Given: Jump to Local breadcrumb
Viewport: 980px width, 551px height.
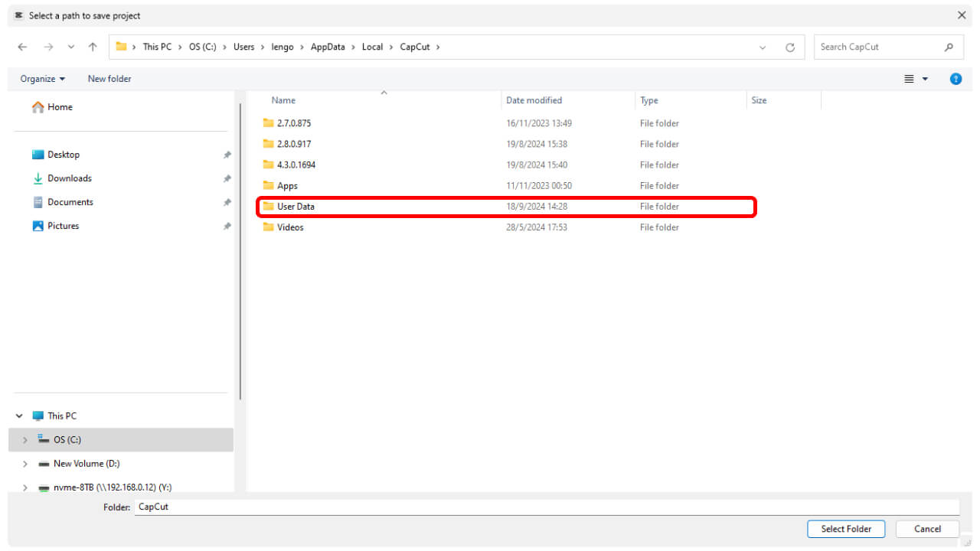Looking at the screenshot, I should [372, 47].
